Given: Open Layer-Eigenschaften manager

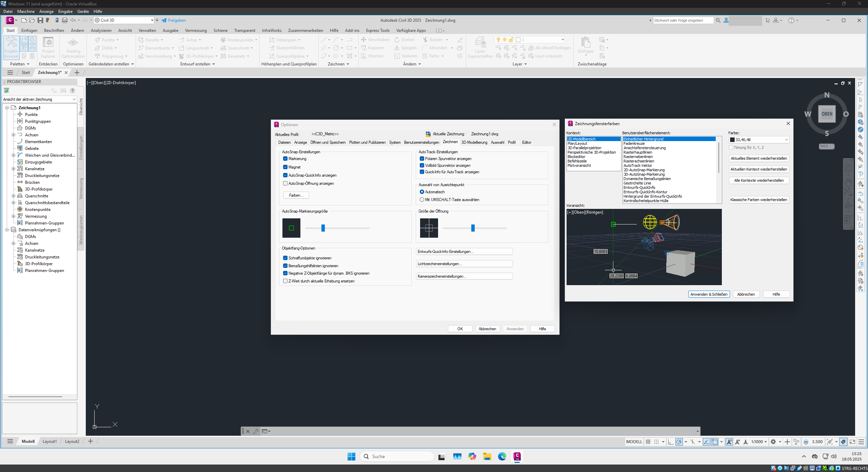Looking at the screenshot, I should click(480, 47).
